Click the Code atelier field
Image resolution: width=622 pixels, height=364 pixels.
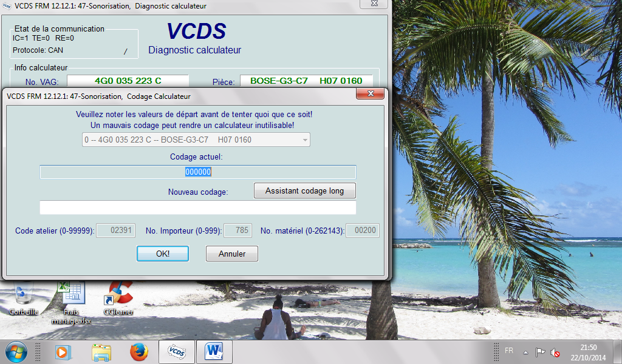coord(116,231)
